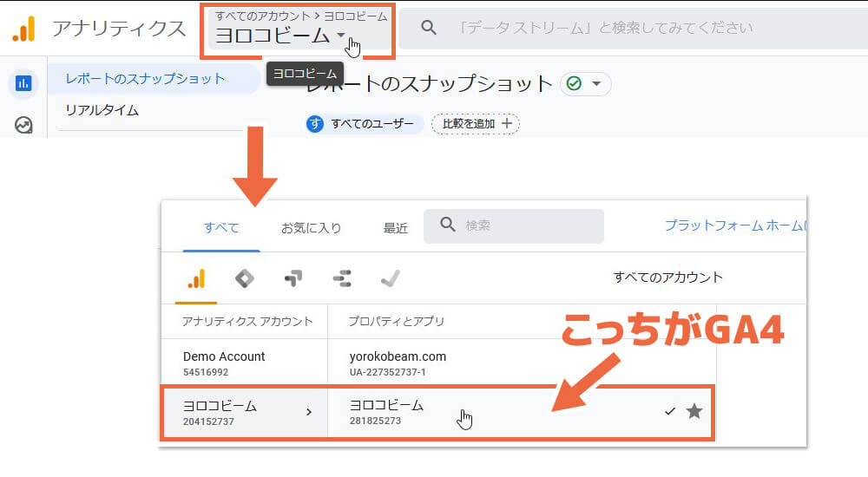Switch to the お気に入り tab
868x477 pixels.
coord(311,227)
